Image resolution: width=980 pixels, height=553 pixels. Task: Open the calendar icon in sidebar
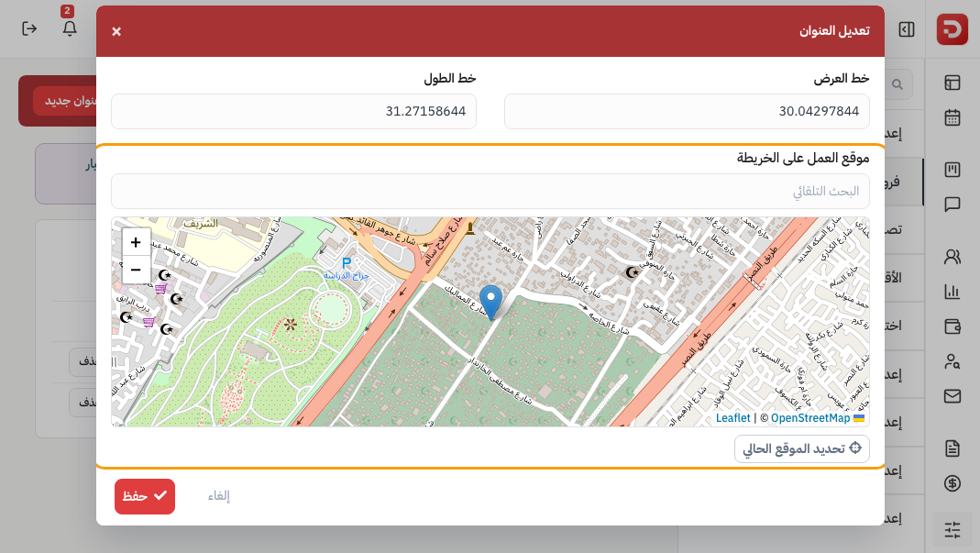pyautogui.click(x=952, y=117)
